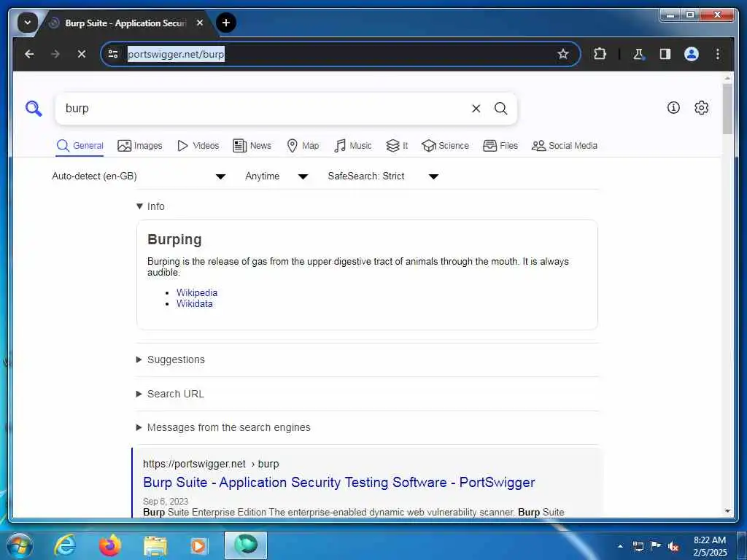747x560 pixels.
Task: Open Burp Suite - Application Security Testing result
Action: (338, 483)
